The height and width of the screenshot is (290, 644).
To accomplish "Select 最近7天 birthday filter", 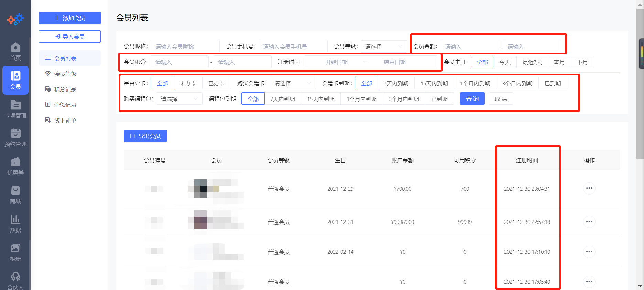I will tap(532, 62).
